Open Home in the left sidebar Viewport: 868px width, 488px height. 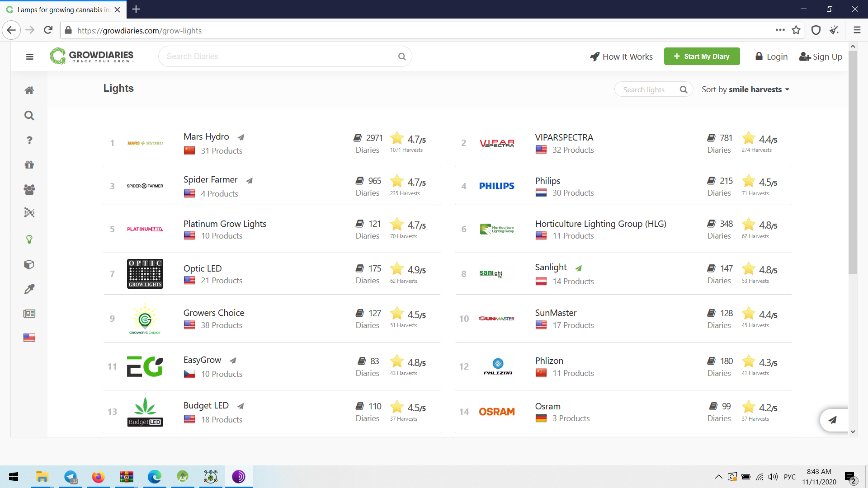pos(29,90)
